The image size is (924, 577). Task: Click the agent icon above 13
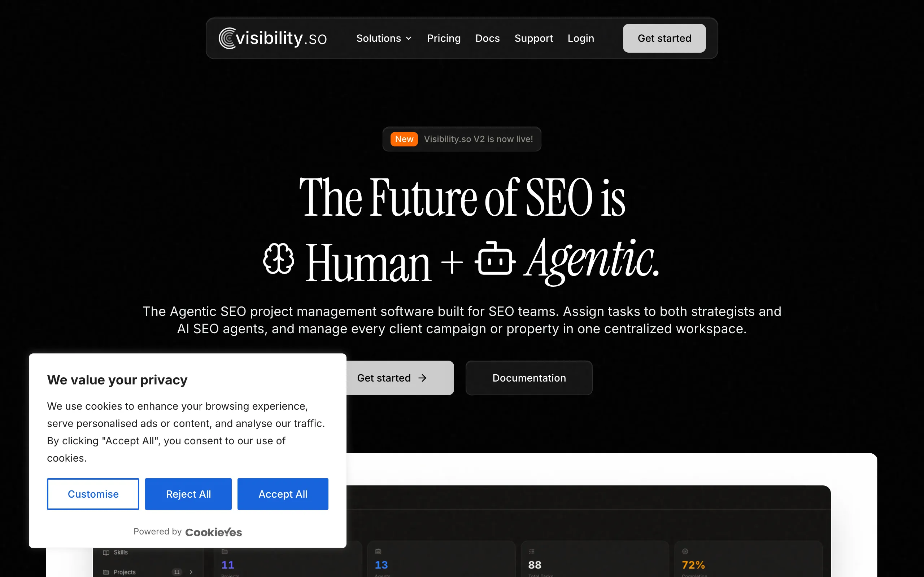tap(378, 551)
